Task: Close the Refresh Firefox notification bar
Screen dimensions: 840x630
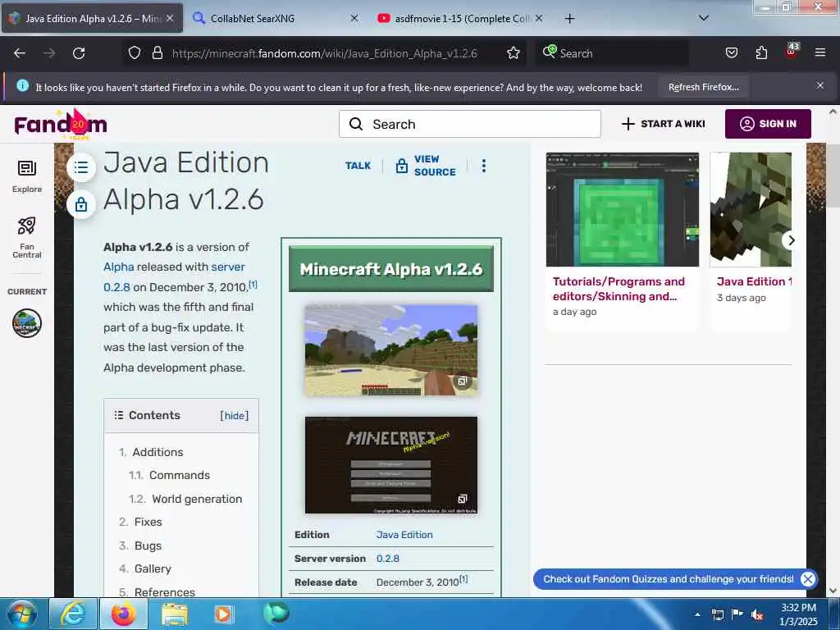Action: pyautogui.click(x=820, y=85)
